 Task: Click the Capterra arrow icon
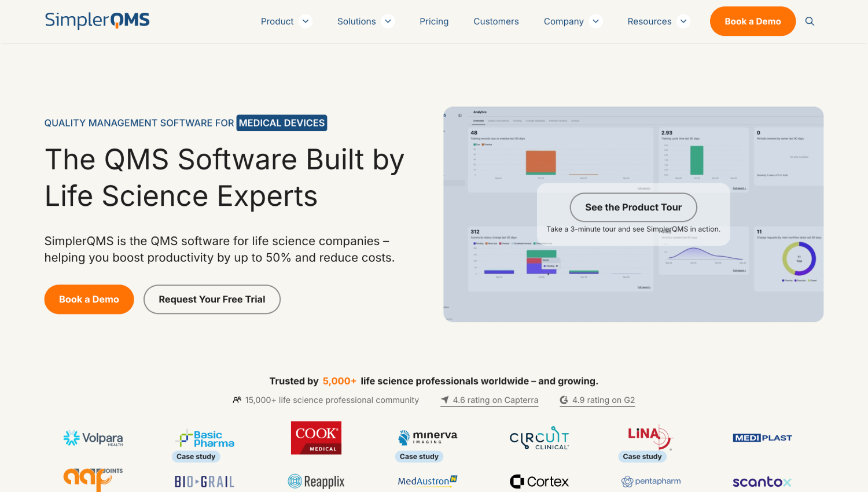tap(445, 400)
